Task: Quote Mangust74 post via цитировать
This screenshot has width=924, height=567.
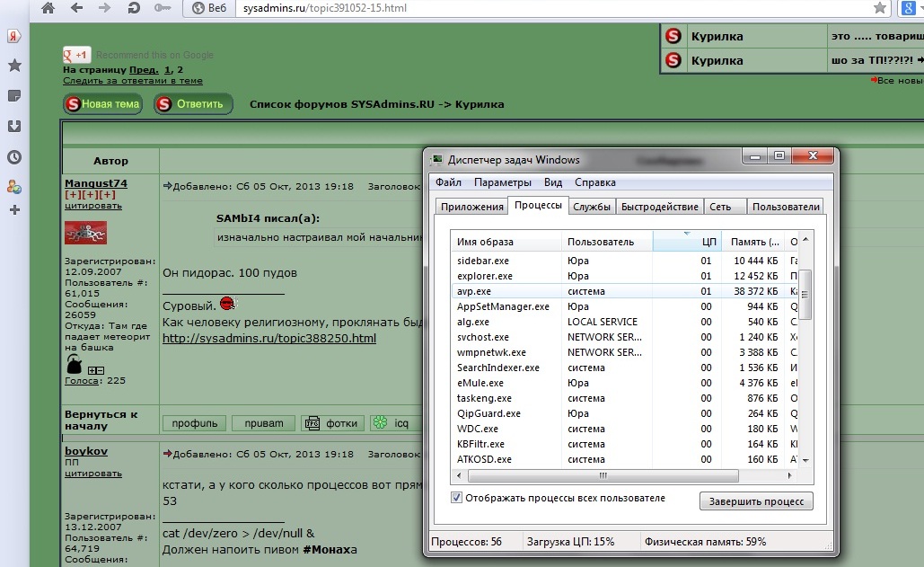Action: (93, 206)
